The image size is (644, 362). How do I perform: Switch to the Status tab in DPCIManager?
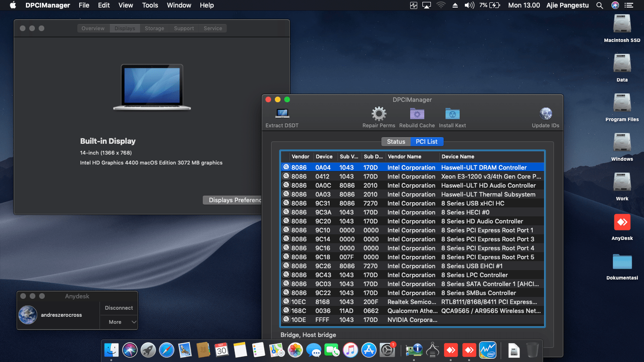[396, 141]
